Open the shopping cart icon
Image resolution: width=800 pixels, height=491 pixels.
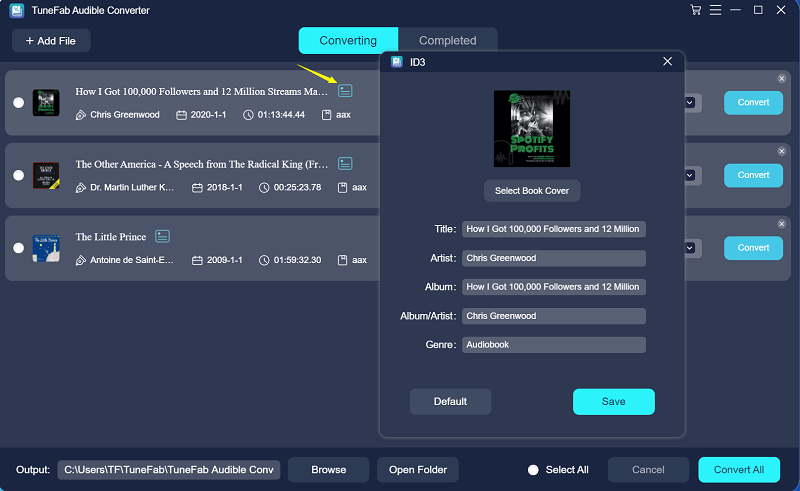pyautogui.click(x=696, y=10)
